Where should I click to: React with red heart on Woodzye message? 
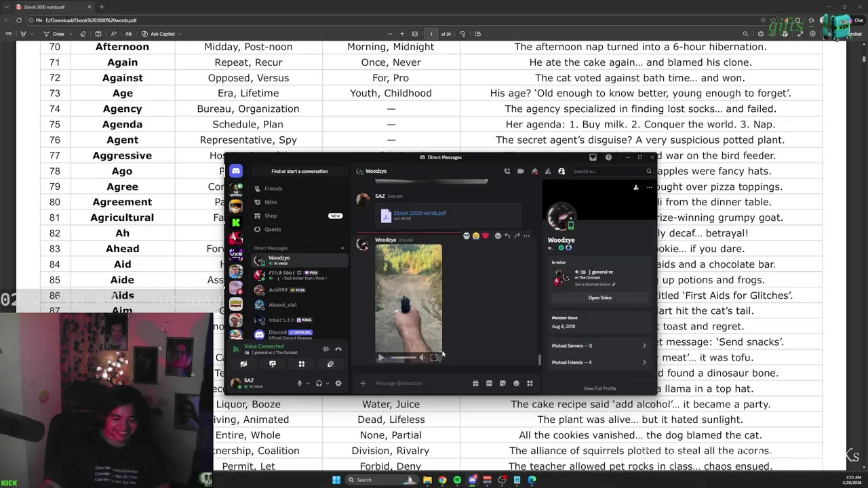485,236
